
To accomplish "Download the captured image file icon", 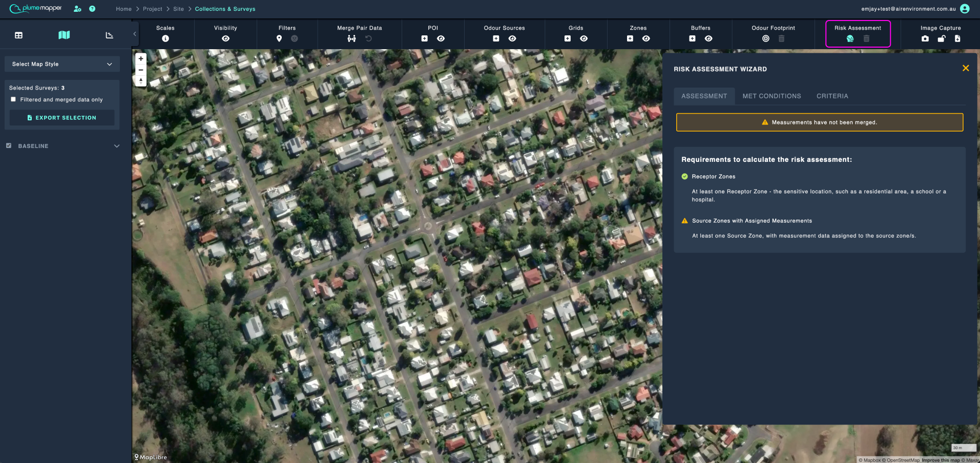I will (957, 38).
